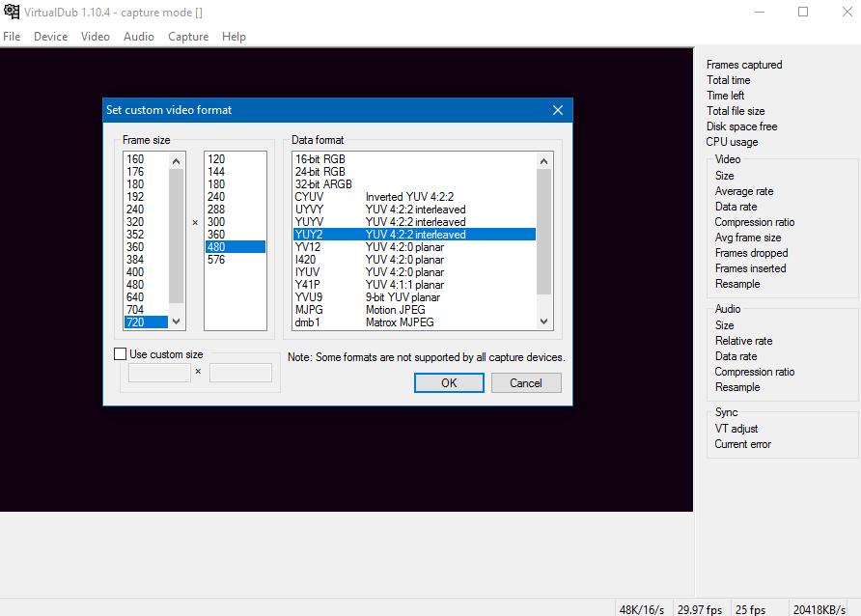This screenshot has height=616, width=861.
Task: Open the Video menu
Action: point(95,37)
